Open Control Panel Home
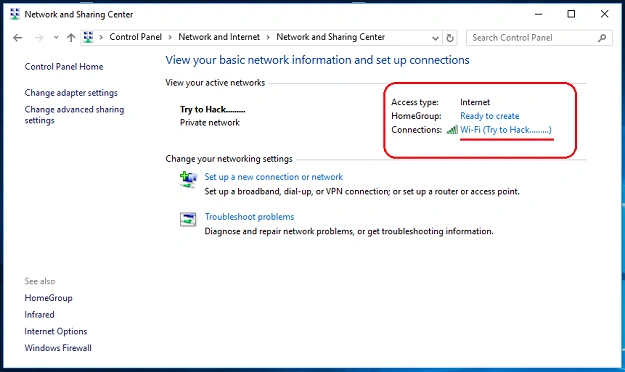The height and width of the screenshot is (372, 625). (64, 67)
